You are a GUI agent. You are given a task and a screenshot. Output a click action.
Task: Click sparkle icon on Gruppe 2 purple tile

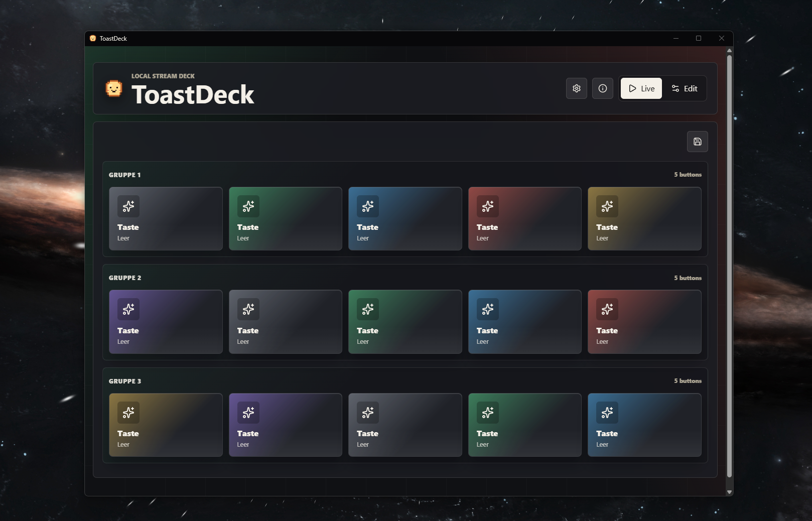(128, 309)
